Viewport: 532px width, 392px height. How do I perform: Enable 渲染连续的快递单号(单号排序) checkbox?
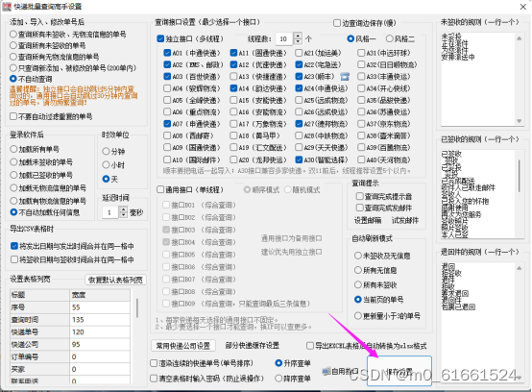click(154, 363)
